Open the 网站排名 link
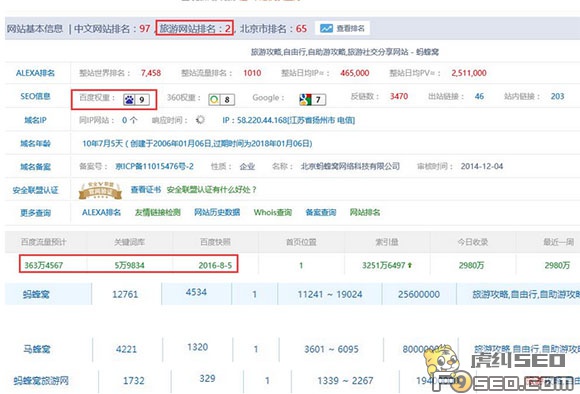The image size is (580, 394). (x=365, y=212)
